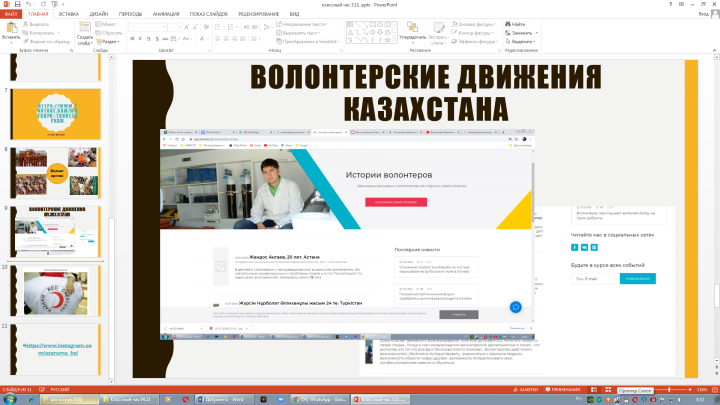Image resolution: width=720 pixels, height=405 pixels.
Task: Adjust the zoom slider handle in status bar
Action: click(669, 389)
